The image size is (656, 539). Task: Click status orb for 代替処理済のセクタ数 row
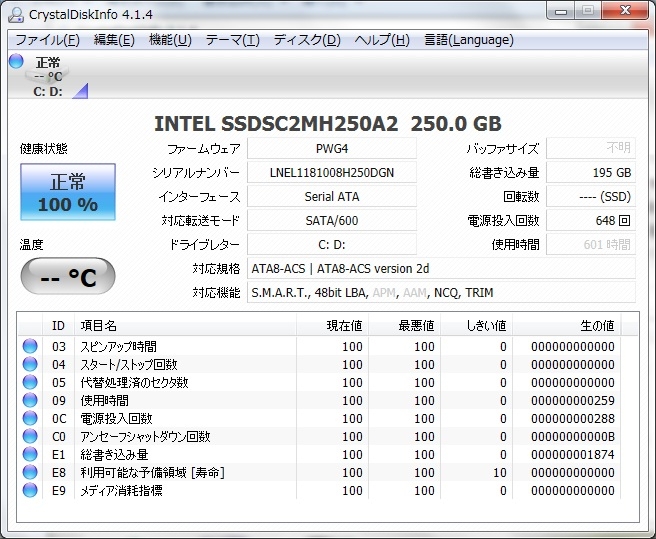pos(30,383)
